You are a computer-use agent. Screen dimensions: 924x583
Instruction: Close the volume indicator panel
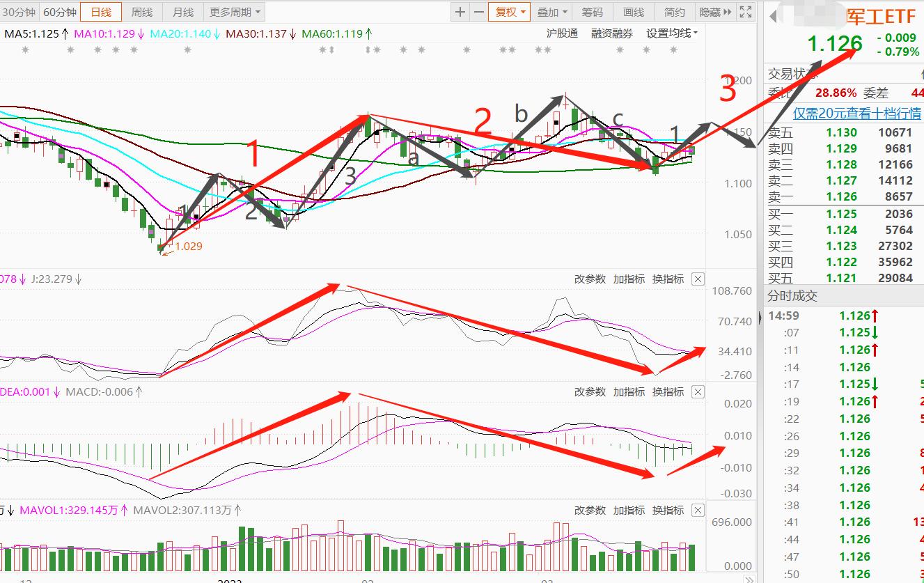pyautogui.click(x=698, y=511)
